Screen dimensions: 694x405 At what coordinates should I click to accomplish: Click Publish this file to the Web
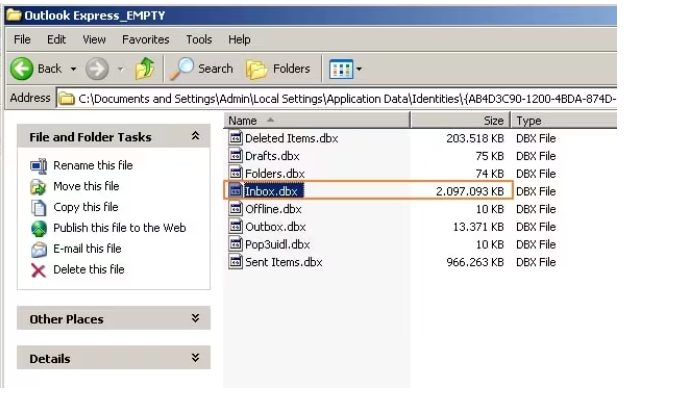click(x=120, y=228)
